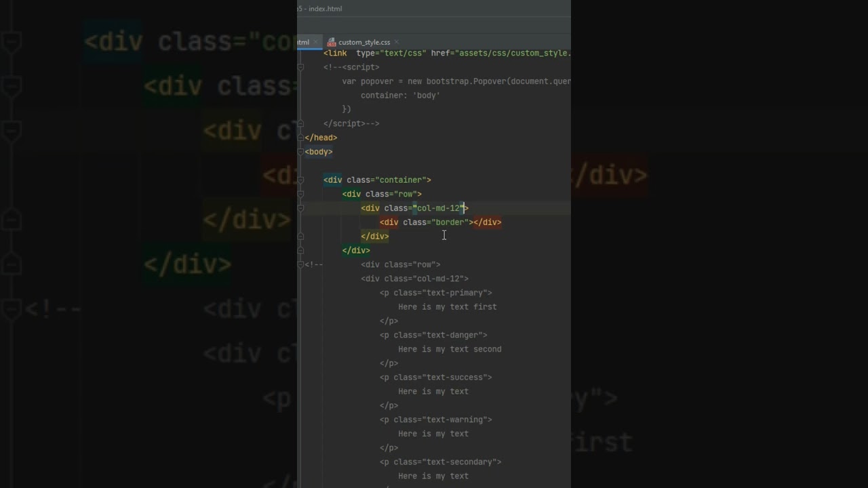The width and height of the screenshot is (868, 488).
Task: Click the div class="container" line
Action: pyautogui.click(x=377, y=180)
